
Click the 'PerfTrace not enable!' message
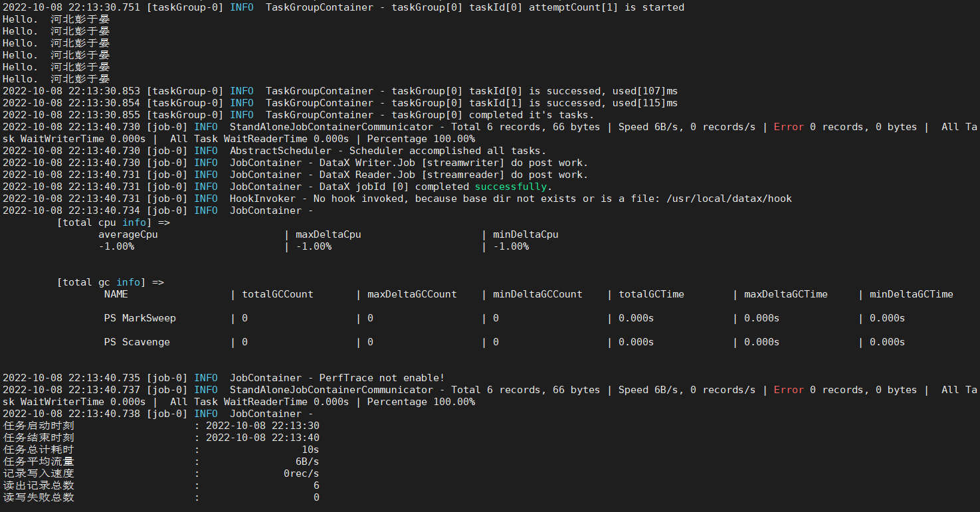click(381, 378)
